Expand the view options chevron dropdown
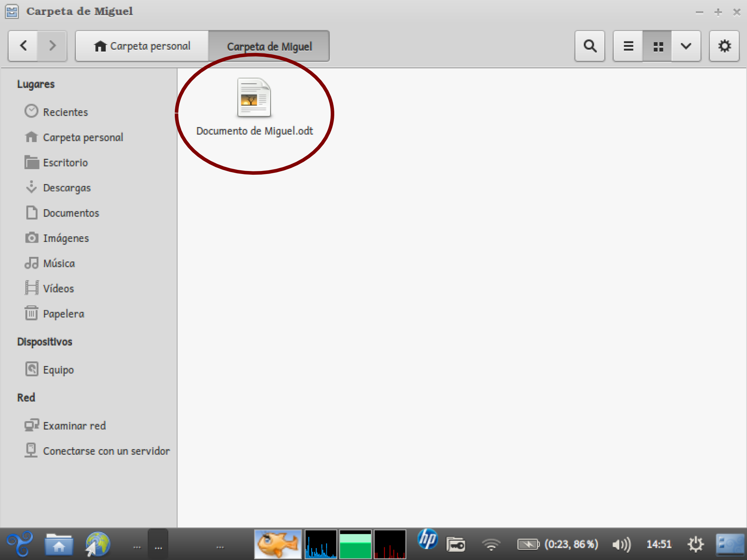This screenshot has width=747, height=560. coord(686,46)
